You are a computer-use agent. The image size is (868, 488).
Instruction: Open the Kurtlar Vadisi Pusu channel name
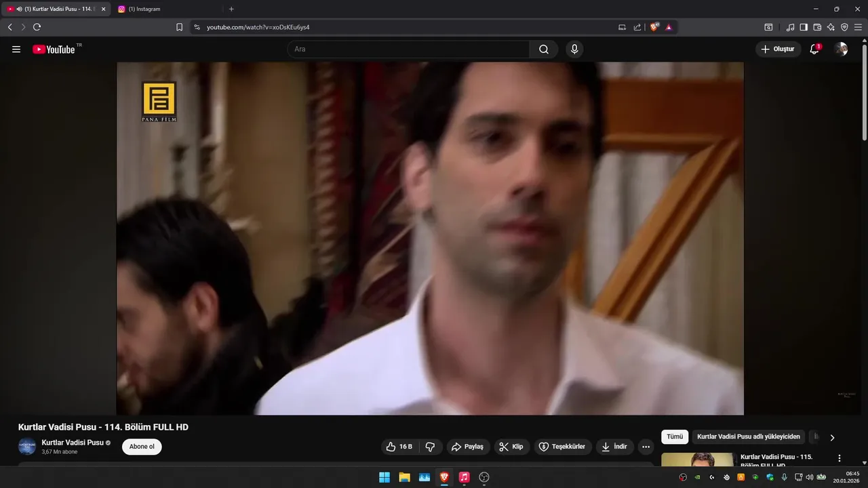73,443
